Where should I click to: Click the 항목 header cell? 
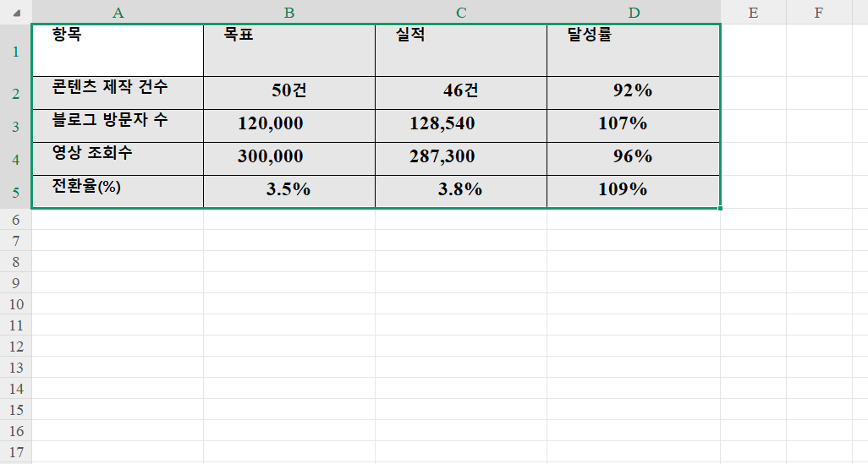(118, 51)
